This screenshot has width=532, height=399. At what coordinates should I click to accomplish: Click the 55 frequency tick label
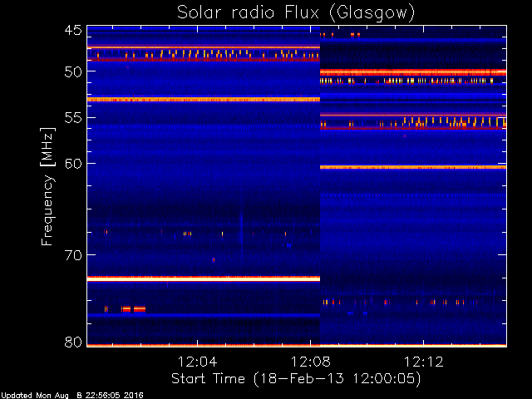click(x=73, y=118)
